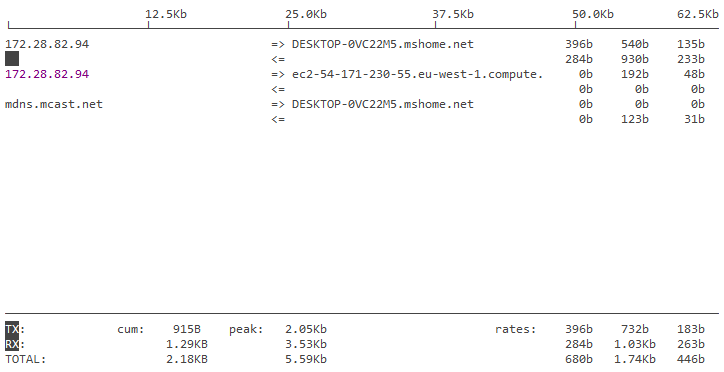
Task: Click the 62.5Kb scale label
Action: tap(698, 14)
